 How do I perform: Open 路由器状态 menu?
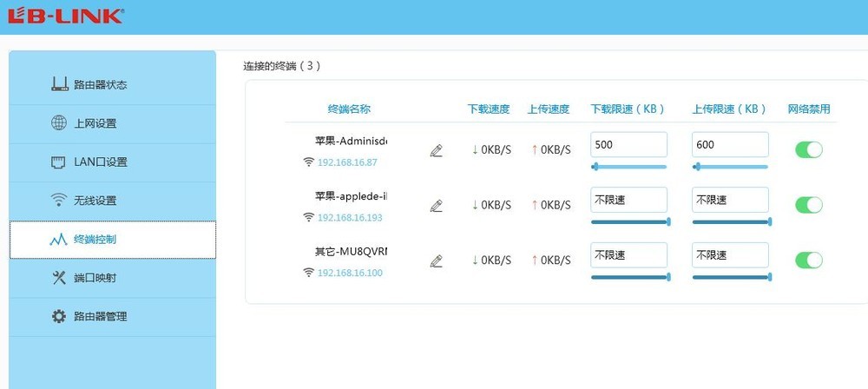pyautogui.click(x=112, y=85)
